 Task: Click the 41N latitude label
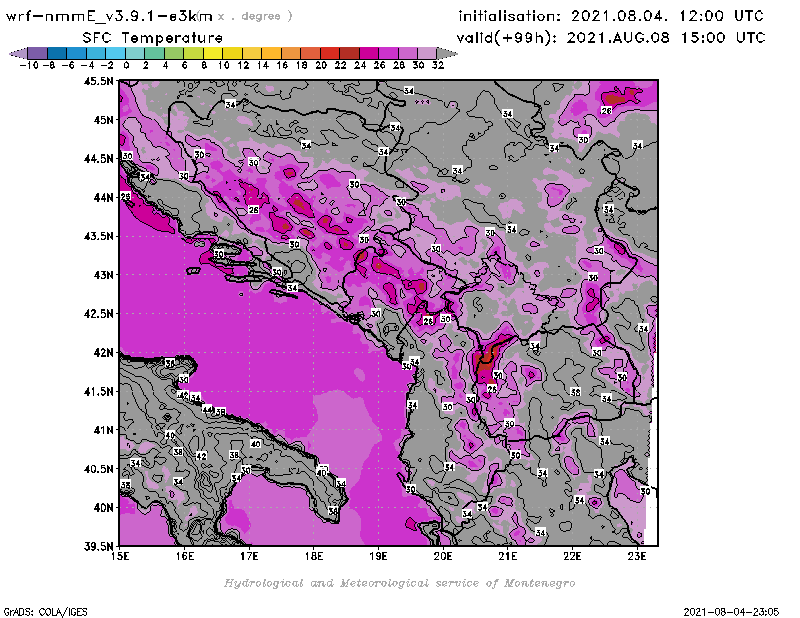point(103,430)
